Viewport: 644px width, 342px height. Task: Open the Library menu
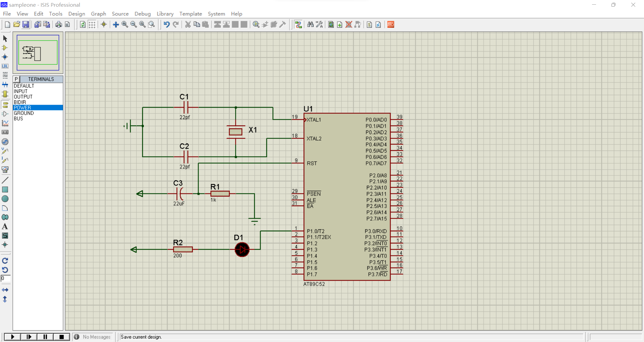[165, 14]
